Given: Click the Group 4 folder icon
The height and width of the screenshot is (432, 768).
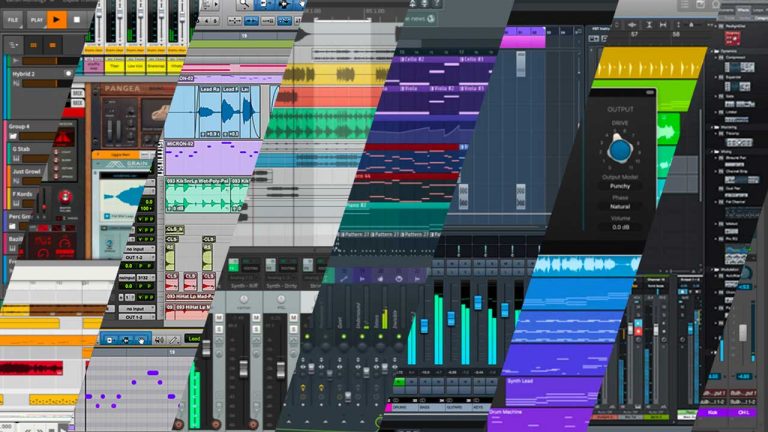Looking at the screenshot, I should click(x=13, y=137).
